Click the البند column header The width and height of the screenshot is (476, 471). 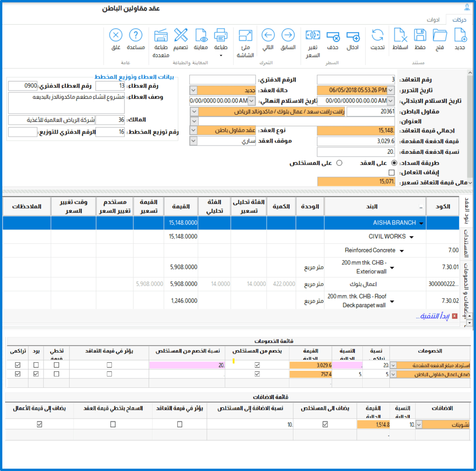click(x=375, y=207)
